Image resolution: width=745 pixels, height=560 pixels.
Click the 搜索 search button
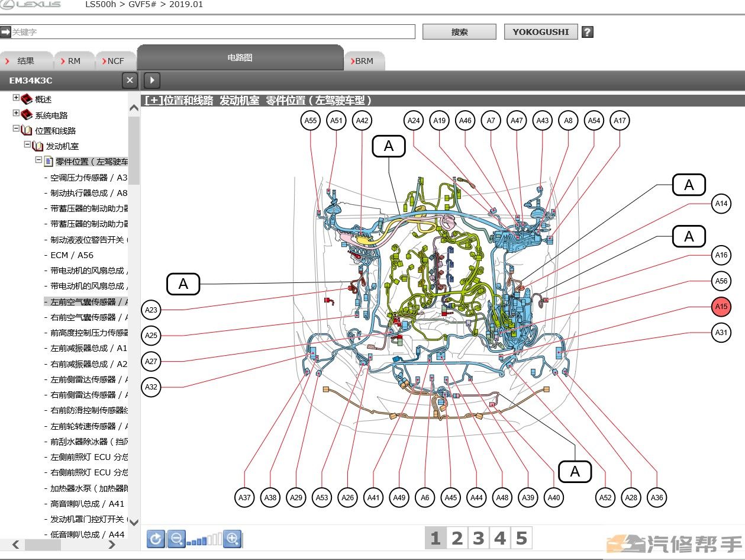pos(459,32)
